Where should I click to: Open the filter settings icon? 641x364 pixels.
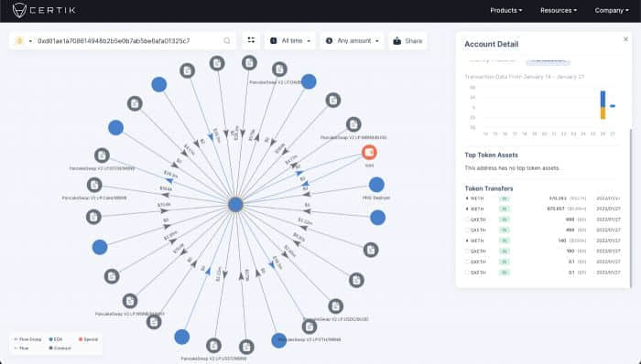(x=251, y=40)
